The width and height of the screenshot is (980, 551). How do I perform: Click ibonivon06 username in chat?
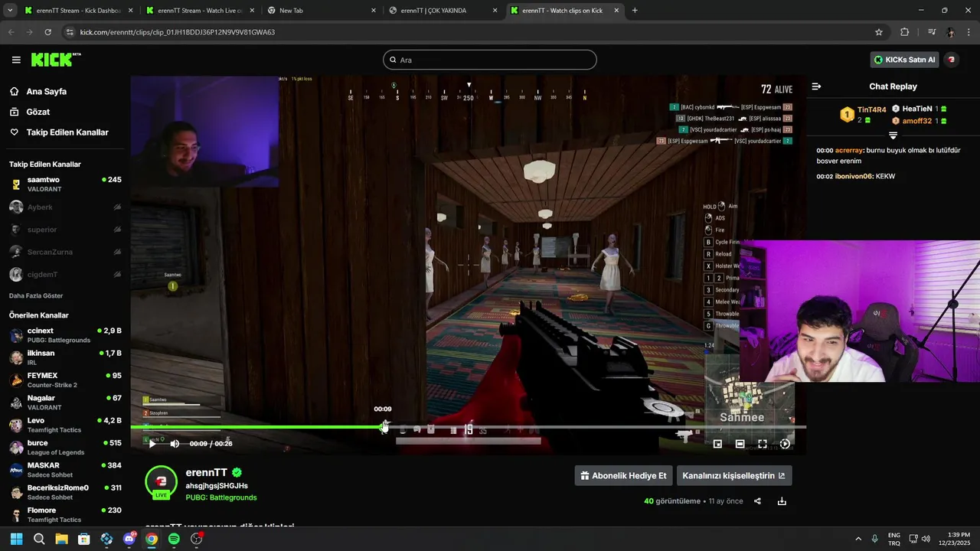853,177
